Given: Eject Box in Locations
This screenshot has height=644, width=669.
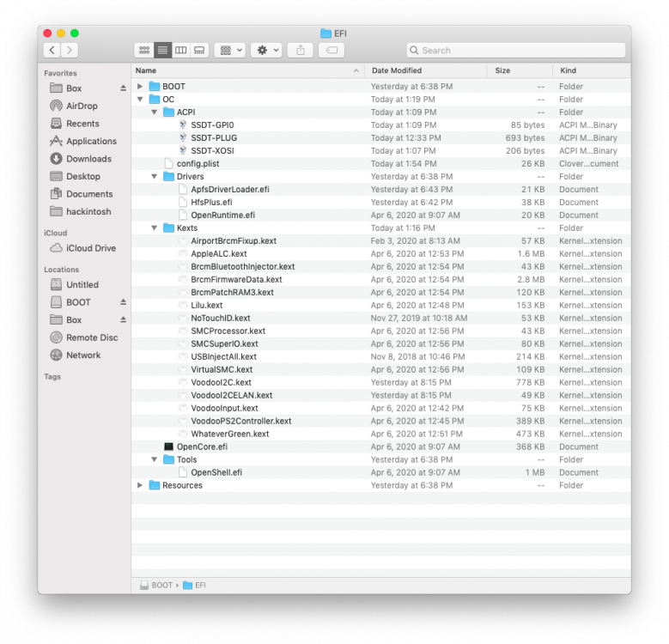Looking at the screenshot, I should click(x=123, y=320).
